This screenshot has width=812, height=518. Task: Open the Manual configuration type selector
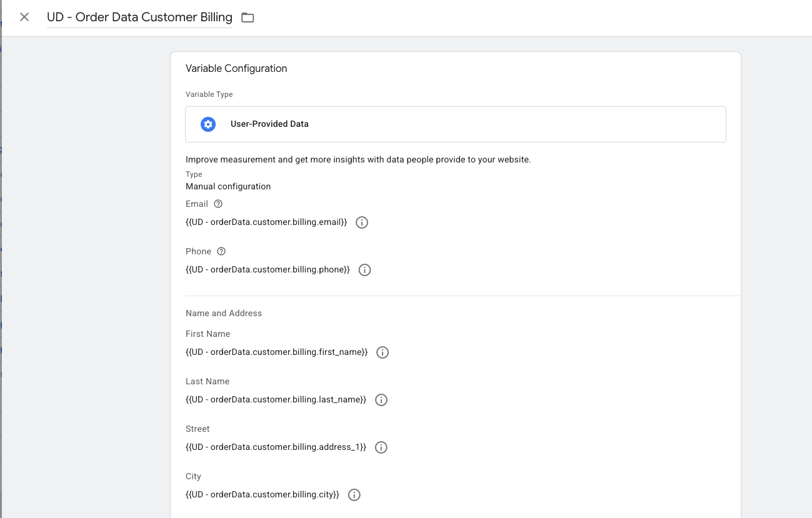point(228,186)
